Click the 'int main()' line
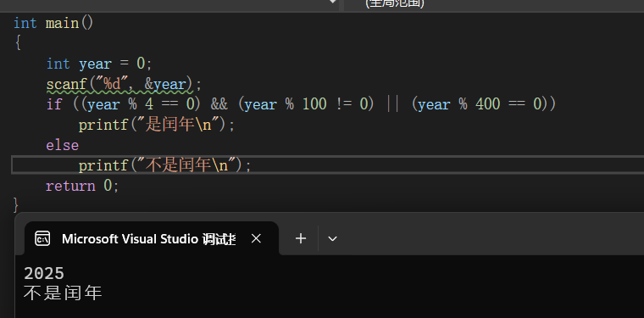This screenshot has height=318, width=644. pos(53,23)
